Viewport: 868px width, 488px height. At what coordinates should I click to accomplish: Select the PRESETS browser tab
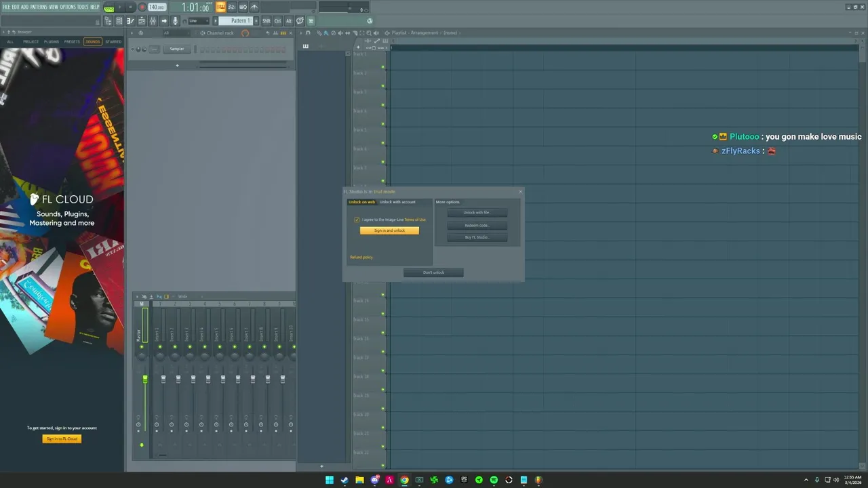[x=72, y=41]
